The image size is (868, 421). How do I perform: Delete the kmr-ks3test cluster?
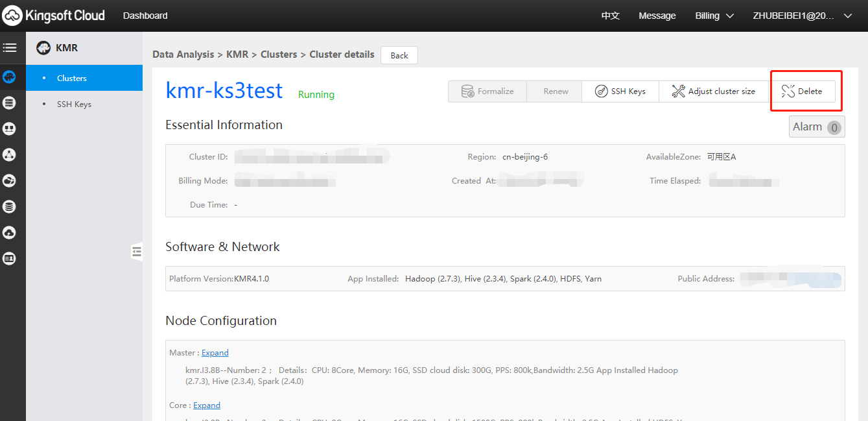point(802,91)
